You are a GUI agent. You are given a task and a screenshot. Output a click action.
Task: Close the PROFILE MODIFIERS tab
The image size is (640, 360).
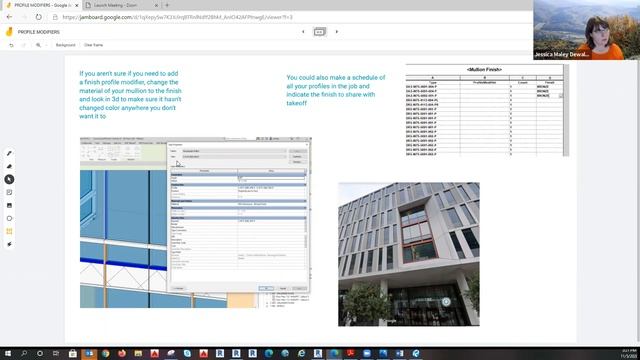click(x=76, y=5)
